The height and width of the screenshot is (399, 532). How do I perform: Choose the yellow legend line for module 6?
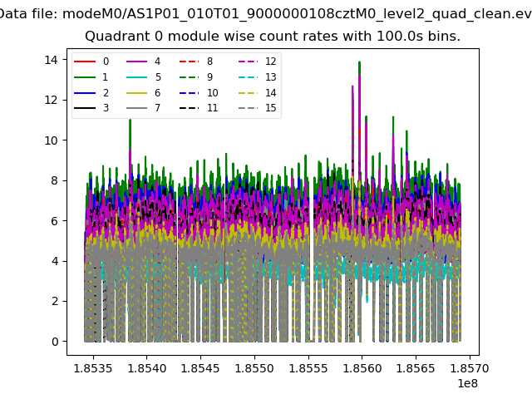pyautogui.click(x=137, y=93)
